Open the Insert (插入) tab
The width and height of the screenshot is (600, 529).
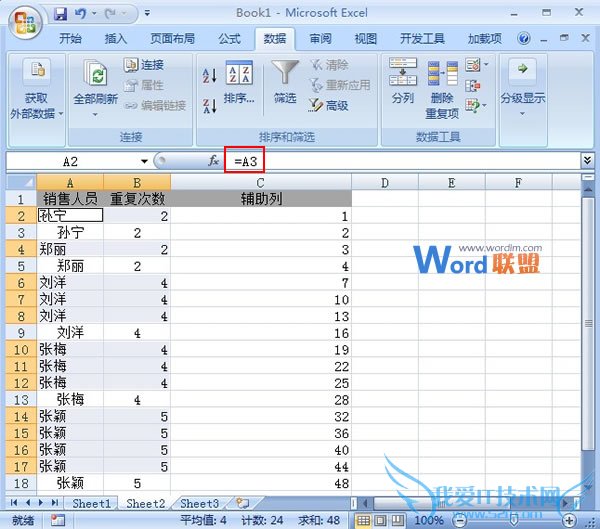[116, 38]
